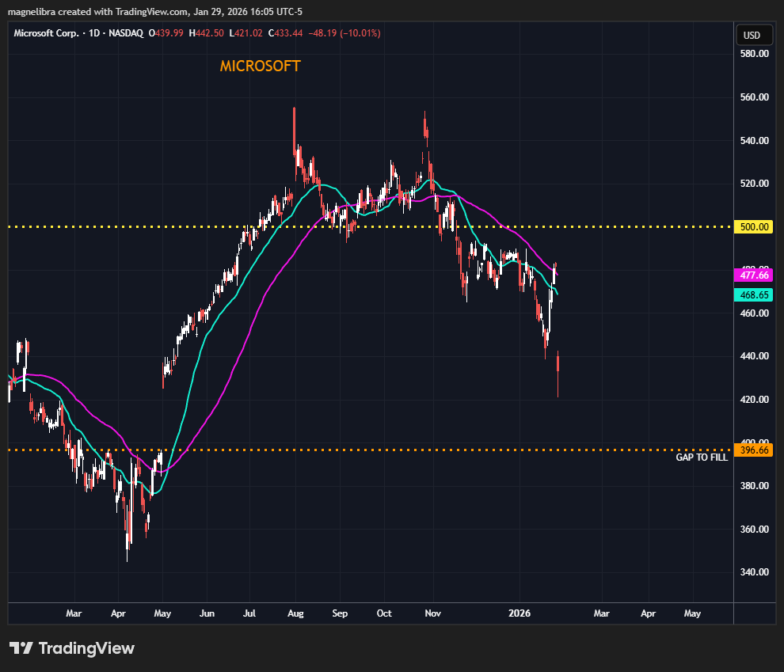The width and height of the screenshot is (784, 672).
Task: Click the first May label on time axis
Action: [162, 613]
